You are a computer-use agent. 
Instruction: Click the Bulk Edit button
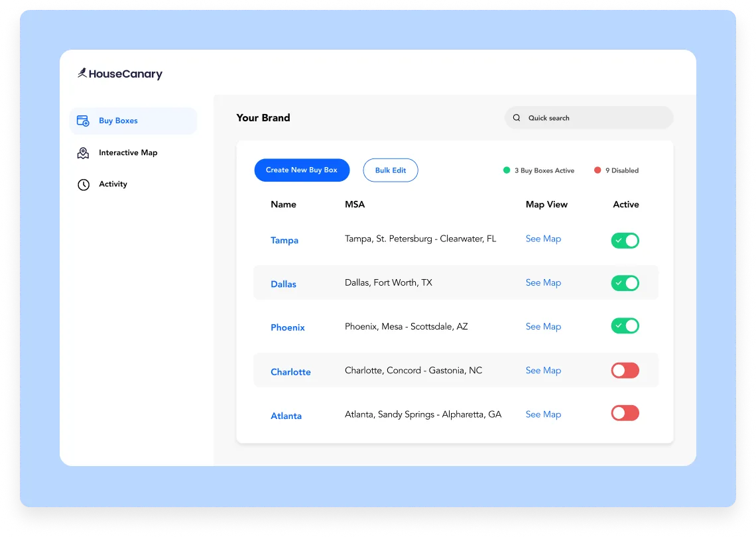(x=390, y=170)
